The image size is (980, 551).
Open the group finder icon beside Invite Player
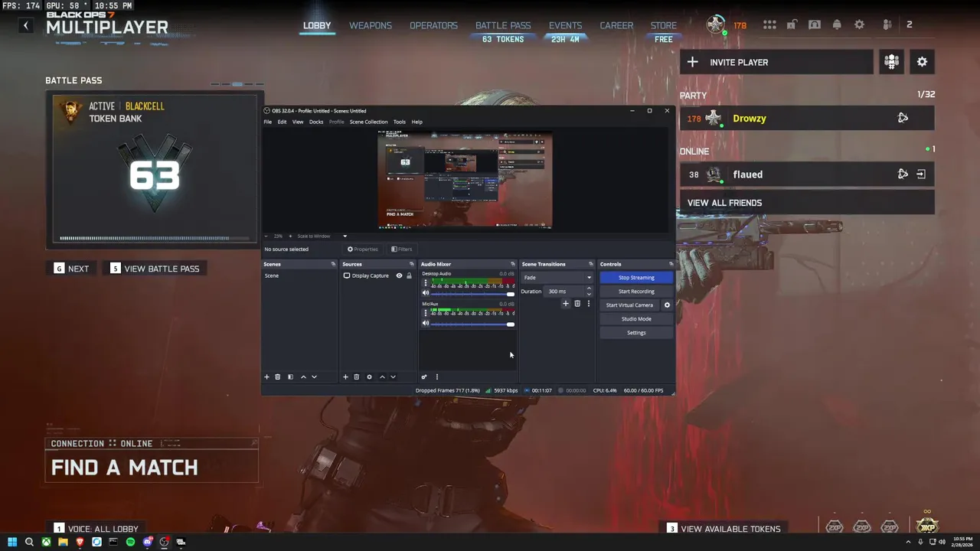point(891,62)
